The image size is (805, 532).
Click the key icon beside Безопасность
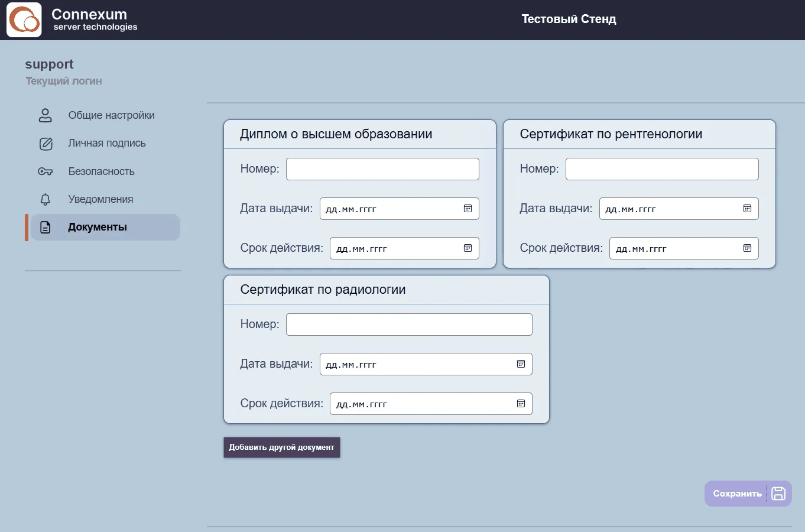(x=46, y=171)
